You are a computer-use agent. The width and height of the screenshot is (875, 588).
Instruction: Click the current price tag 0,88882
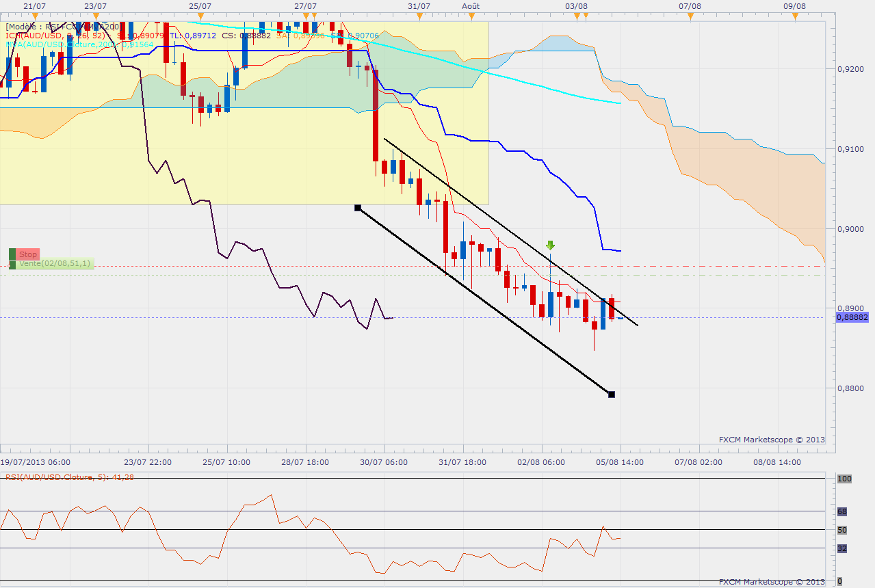click(852, 317)
